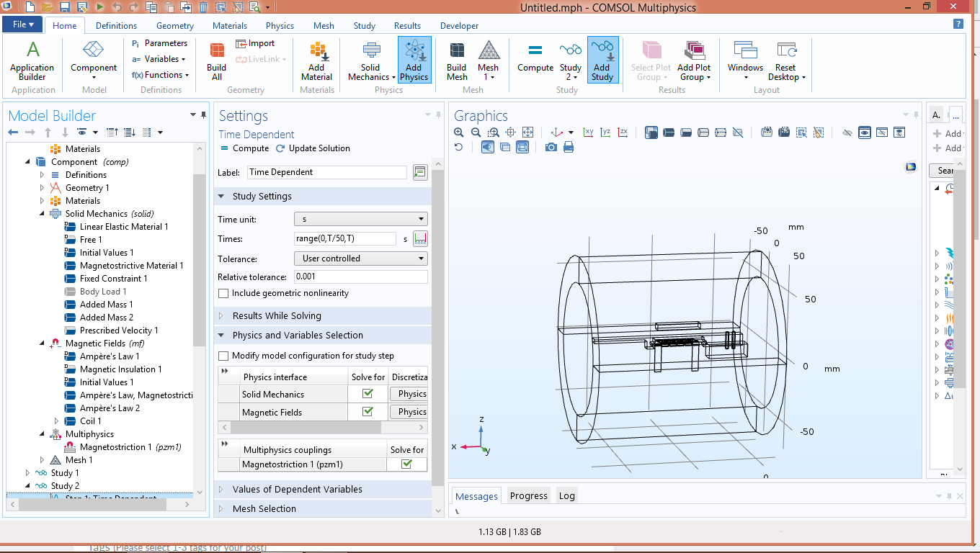Enable Include geometric nonlinearity checkbox
Viewport: 980px width, 553px height.
tap(223, 294)
